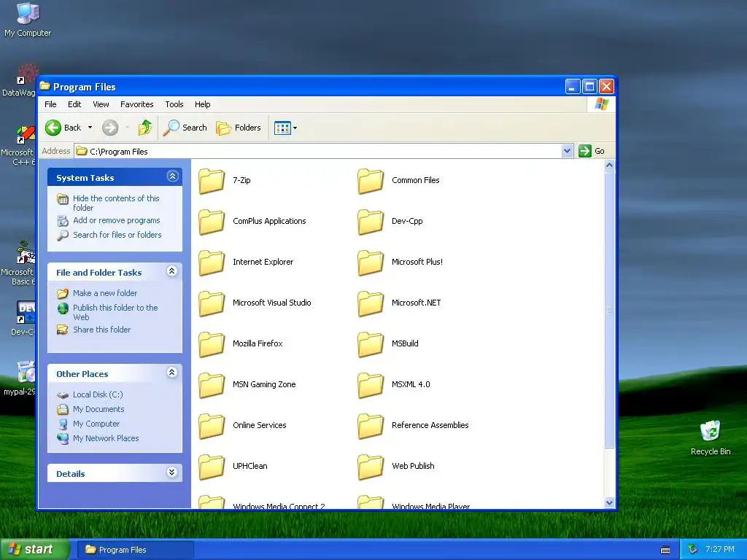This screenshot has width=747, height=560.
Task: Go to Local Disk (C:)
Action: click(98, 394)
